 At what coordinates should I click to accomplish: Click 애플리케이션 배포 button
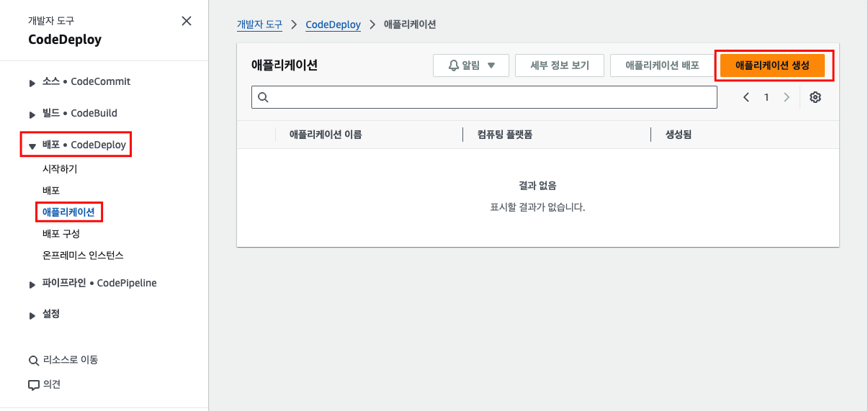[x=662, y=66]
